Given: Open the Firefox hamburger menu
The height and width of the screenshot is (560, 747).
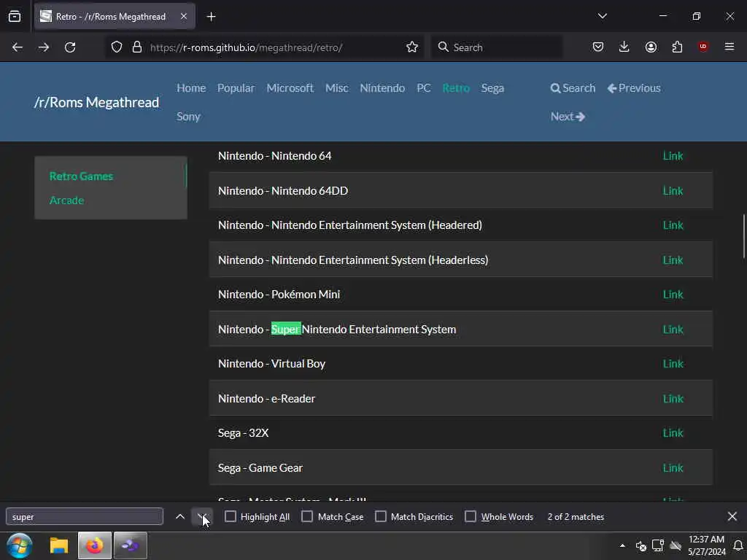Looking at the screenshot, I should 729,47.
